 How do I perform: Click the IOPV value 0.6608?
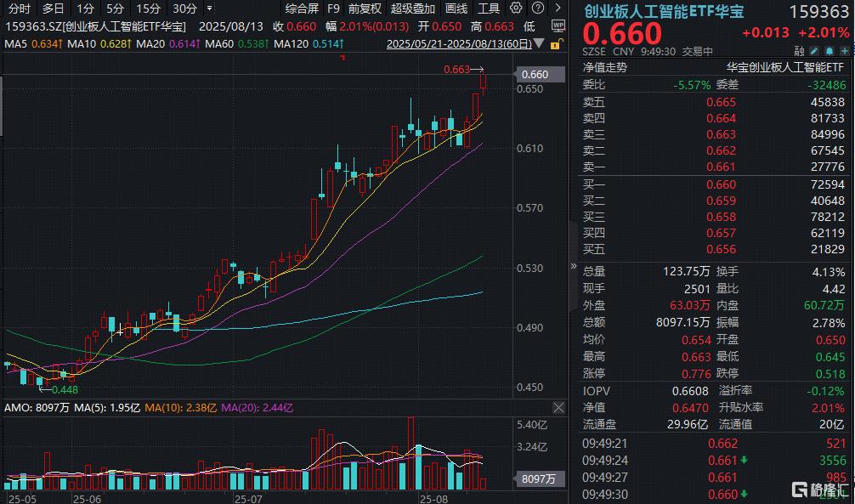point(690,391)
